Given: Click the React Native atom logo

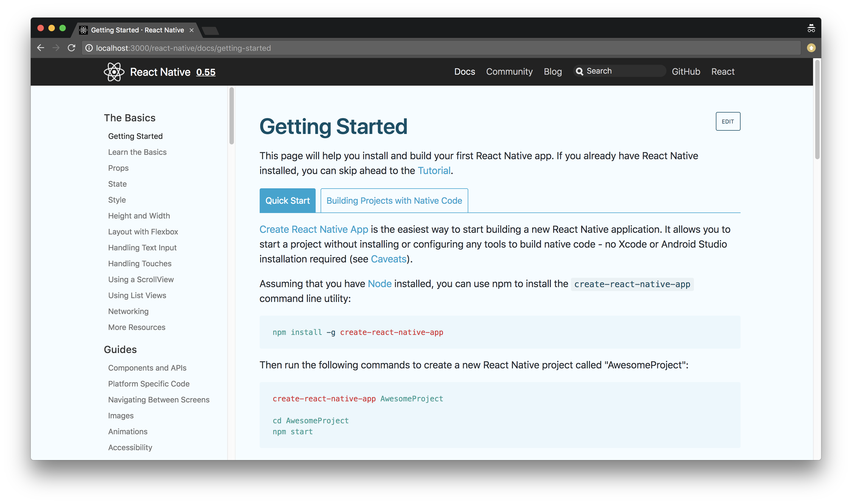Looking at the screenshot, I should (x=114, y=72).
